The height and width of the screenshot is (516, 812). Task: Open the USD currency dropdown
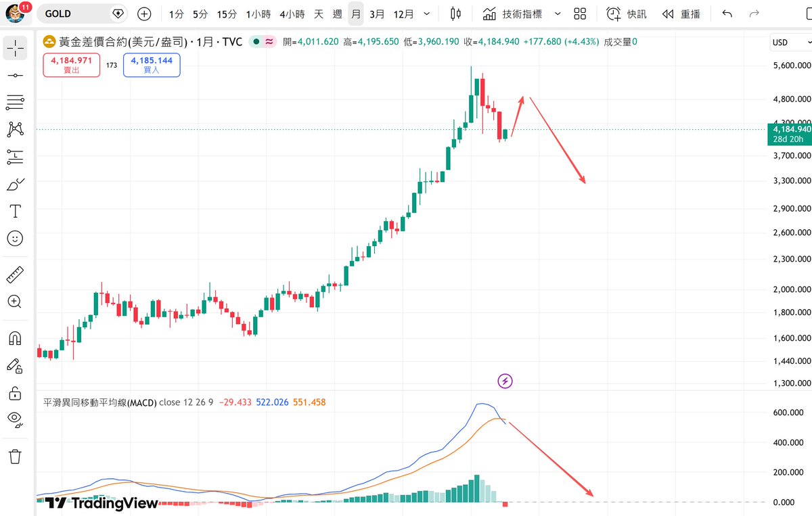click(x=788, y=42)
